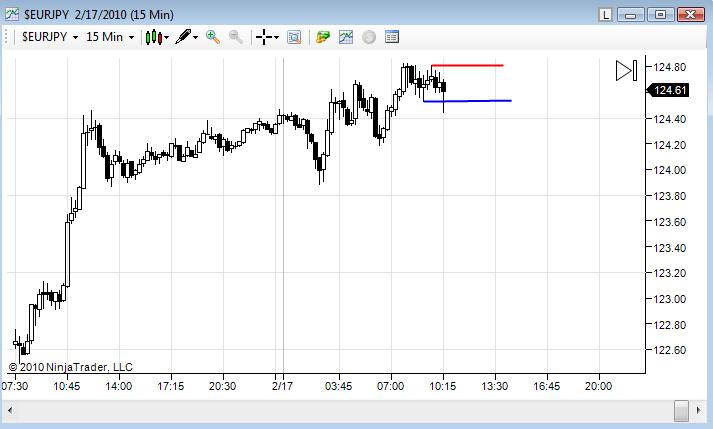Click the 20:00 time axis label
The image size is (713, 429).
click(x=598, y=386)
